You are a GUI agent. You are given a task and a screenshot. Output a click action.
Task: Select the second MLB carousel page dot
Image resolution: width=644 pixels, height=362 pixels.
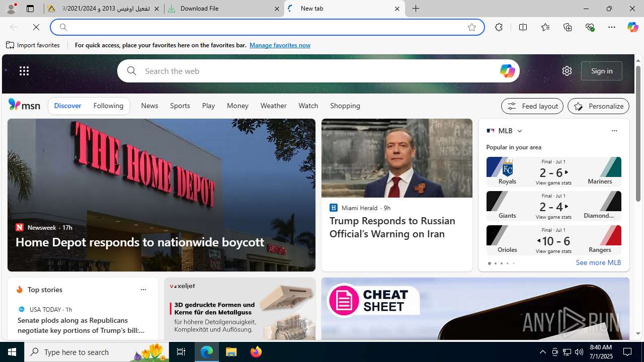click(495, 263)
